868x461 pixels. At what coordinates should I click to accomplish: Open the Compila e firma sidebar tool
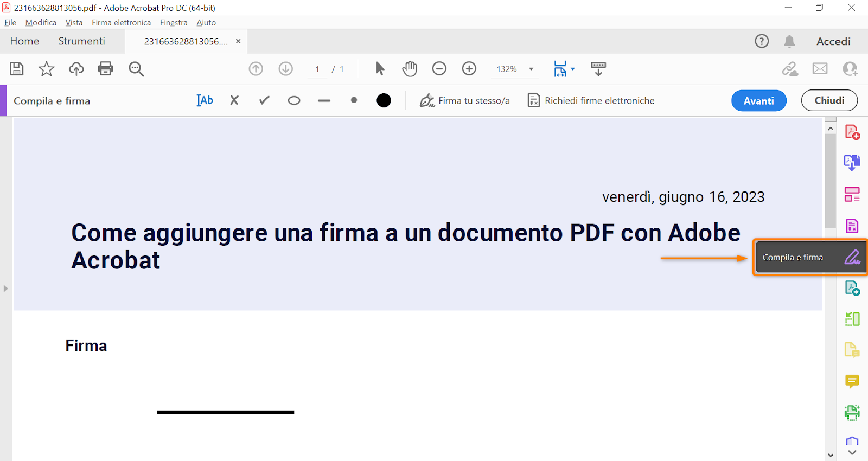[810, 258]
